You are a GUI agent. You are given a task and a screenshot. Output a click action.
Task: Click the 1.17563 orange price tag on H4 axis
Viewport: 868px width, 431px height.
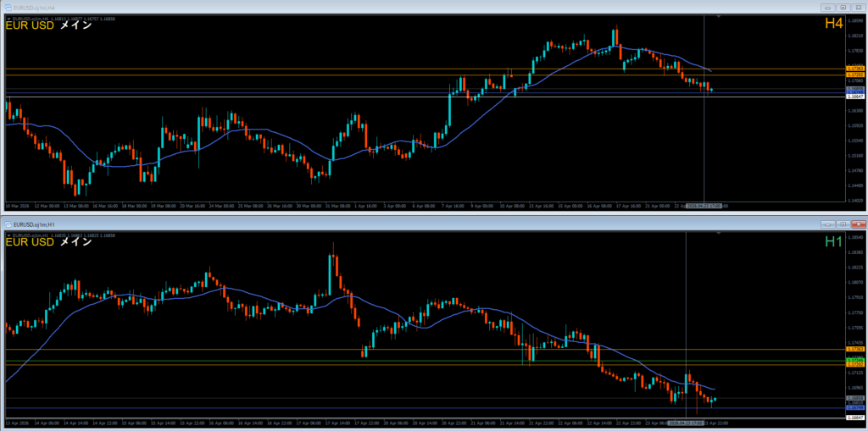click(x=854, y=69)
